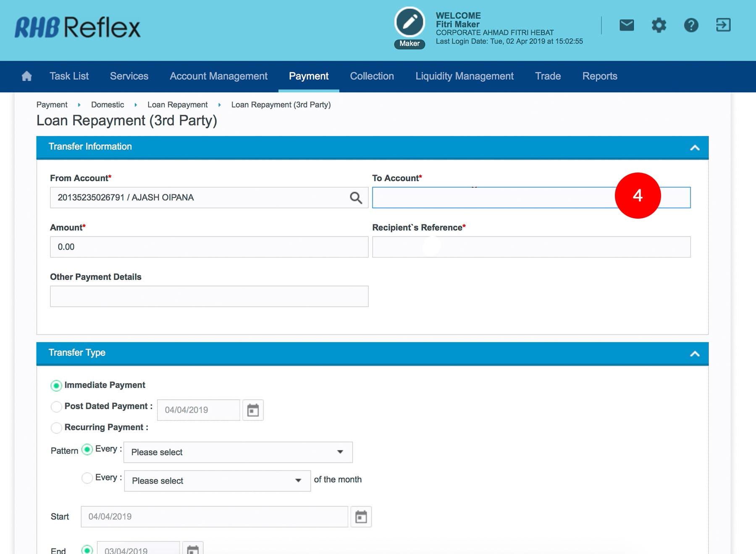756x554 pixels.
Task: Open settings via the gear icon
Action: [659, 25]
